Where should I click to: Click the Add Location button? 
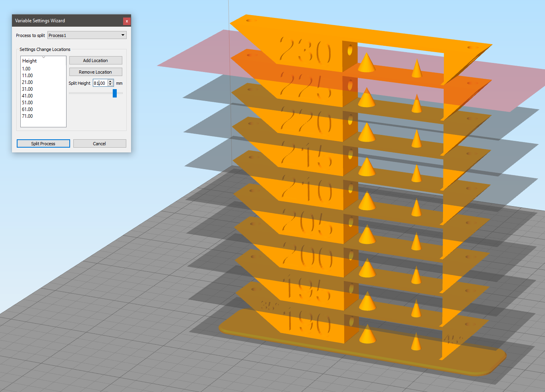click(x=96, y=60)
